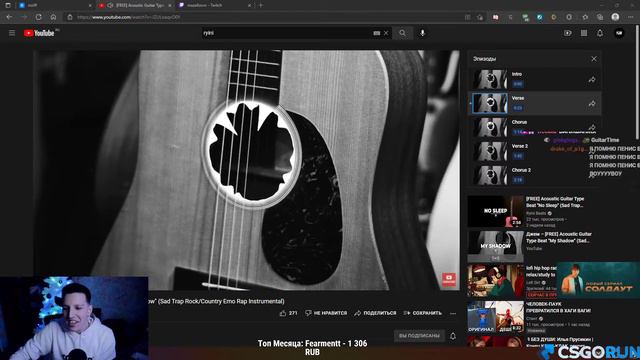Open the tab actions menu icon
Viewport: 640px width, 360px height.
8,5
